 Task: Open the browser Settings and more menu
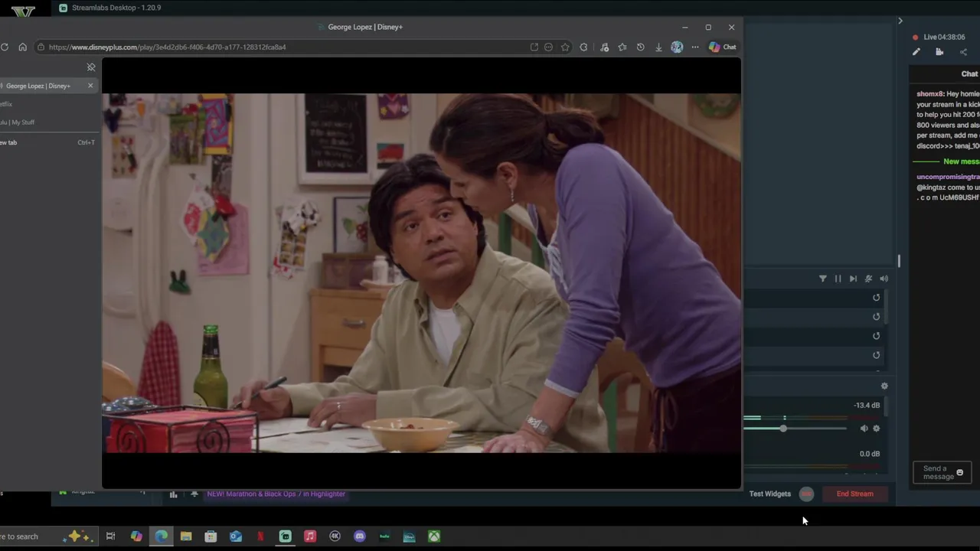click(695, 47)
